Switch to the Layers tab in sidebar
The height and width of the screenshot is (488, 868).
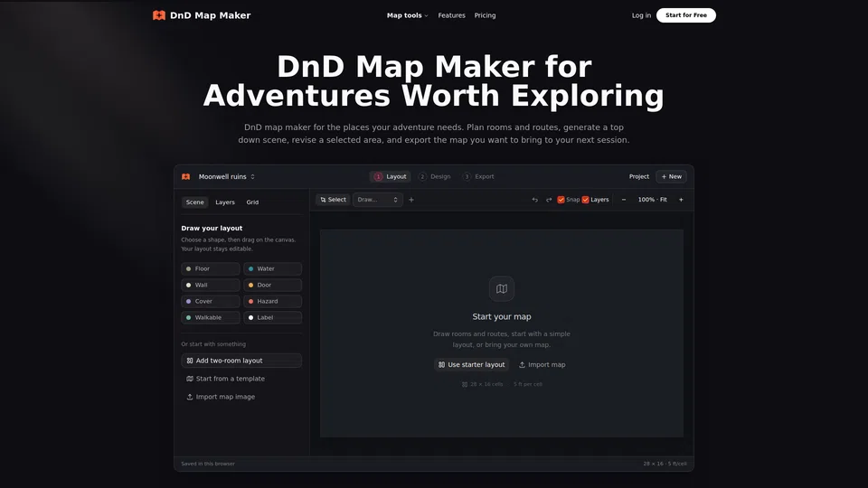[225, 202]
